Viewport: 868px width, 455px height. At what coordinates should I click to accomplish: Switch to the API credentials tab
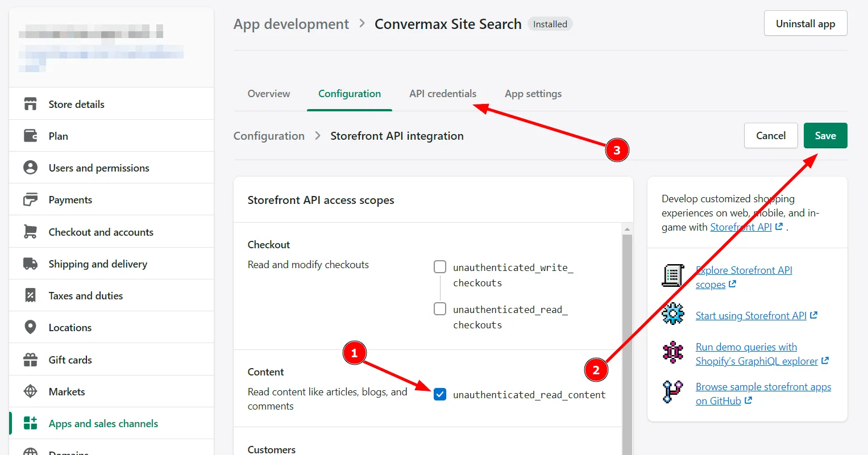[x=443, y=94]
